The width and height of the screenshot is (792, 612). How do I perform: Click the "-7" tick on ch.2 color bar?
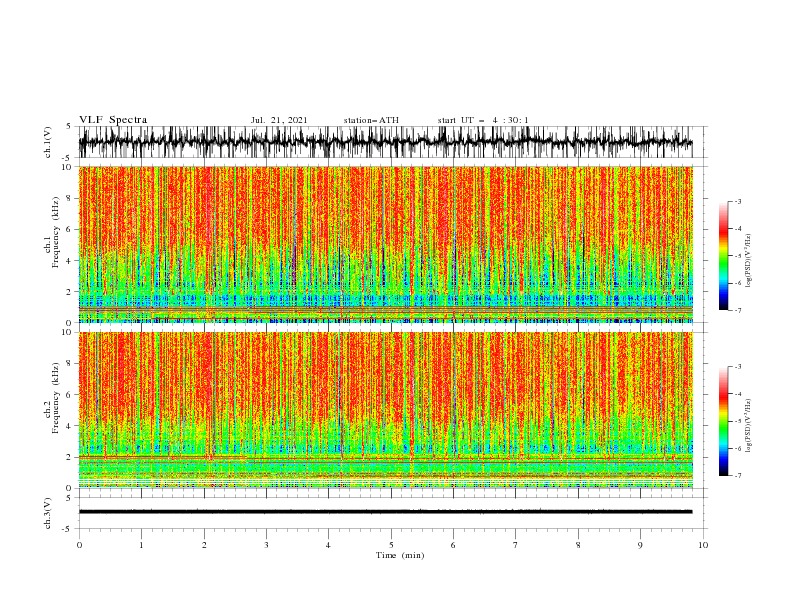(737, 475)
